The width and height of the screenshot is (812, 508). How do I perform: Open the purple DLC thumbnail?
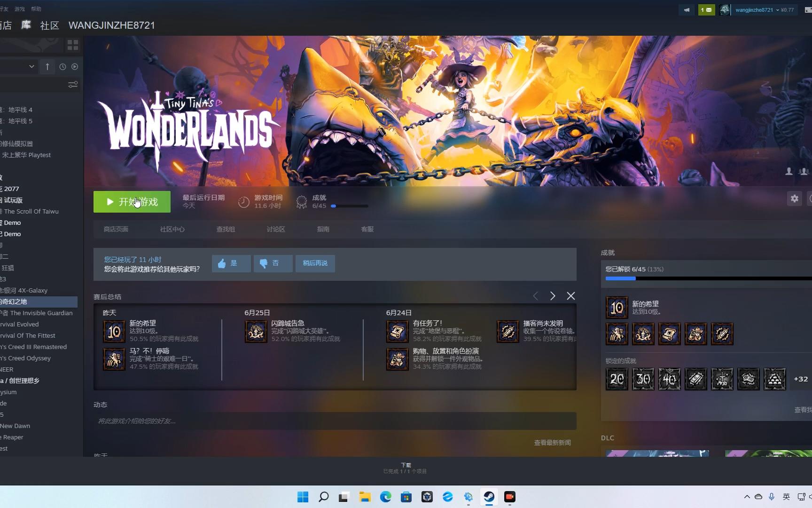pyautogui.click(x=657, y=453)
